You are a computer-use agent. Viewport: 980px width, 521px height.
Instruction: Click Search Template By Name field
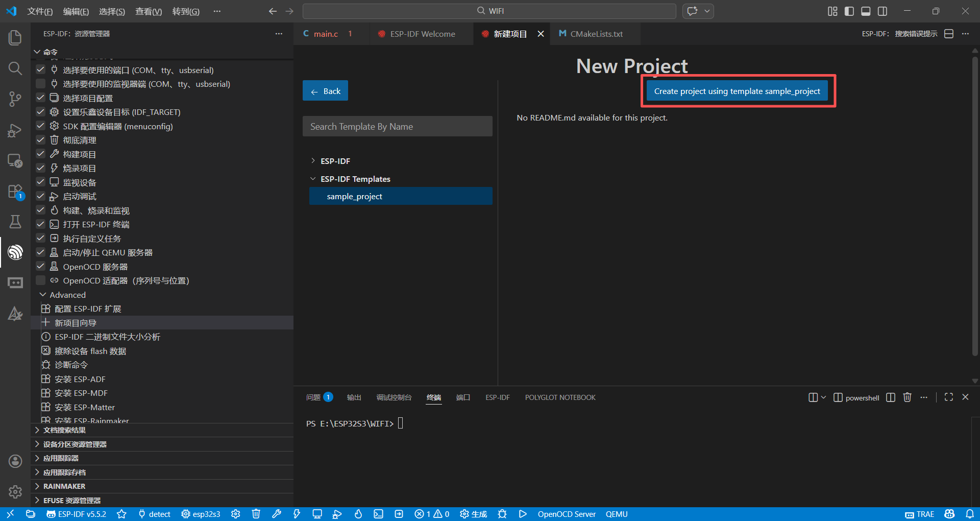pyautogui.click(x=398, y=126)
